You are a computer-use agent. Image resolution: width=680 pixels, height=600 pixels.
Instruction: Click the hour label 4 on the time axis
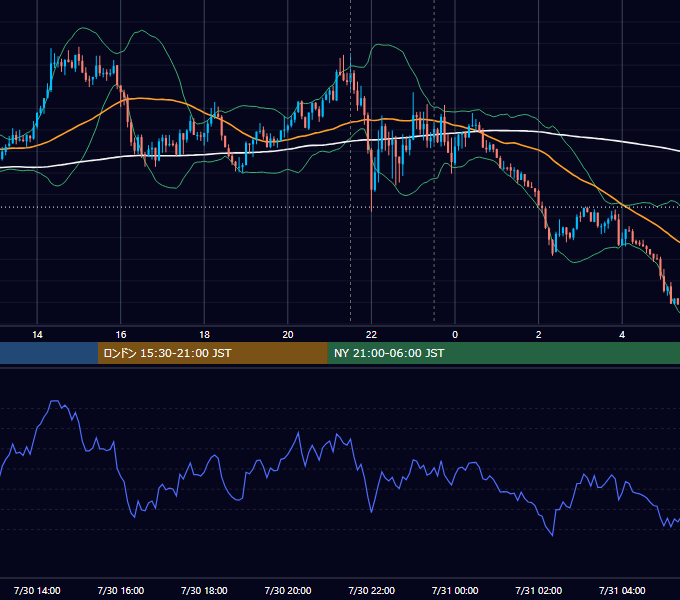(x=622, y=335)
